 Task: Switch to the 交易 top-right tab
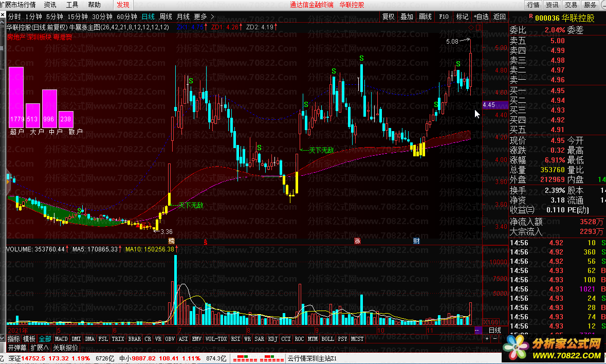571,5
